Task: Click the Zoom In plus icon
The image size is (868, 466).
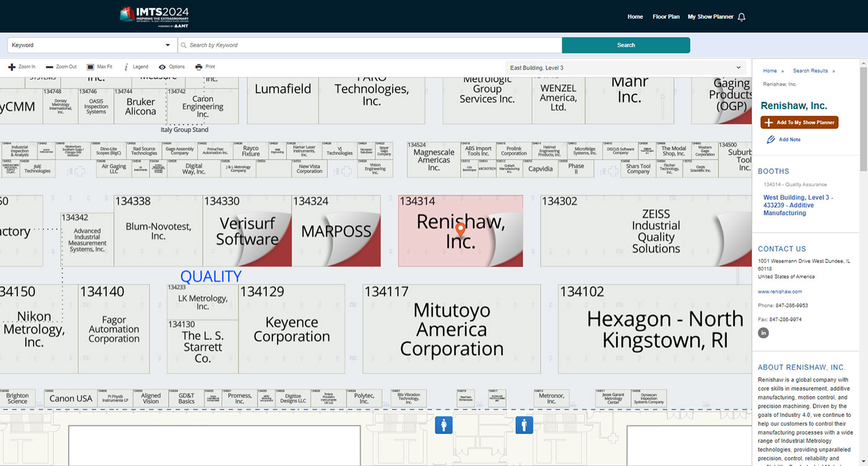Action: [11, 67]
